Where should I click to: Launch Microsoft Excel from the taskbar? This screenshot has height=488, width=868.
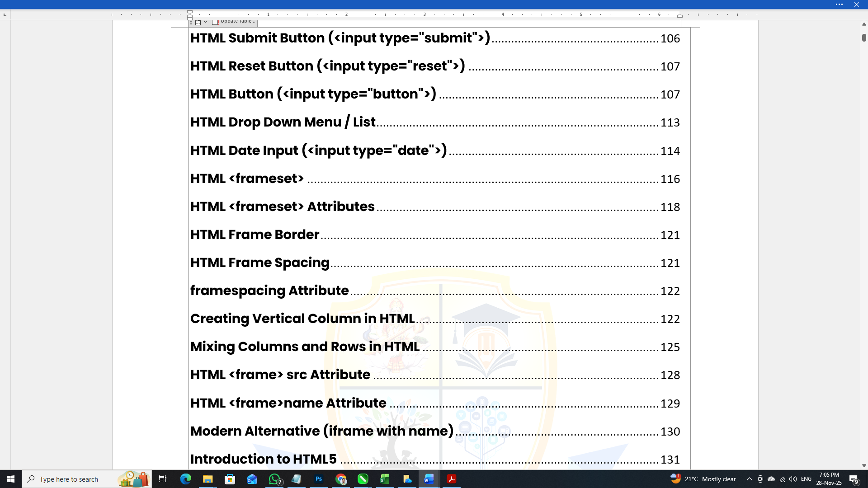385,479
